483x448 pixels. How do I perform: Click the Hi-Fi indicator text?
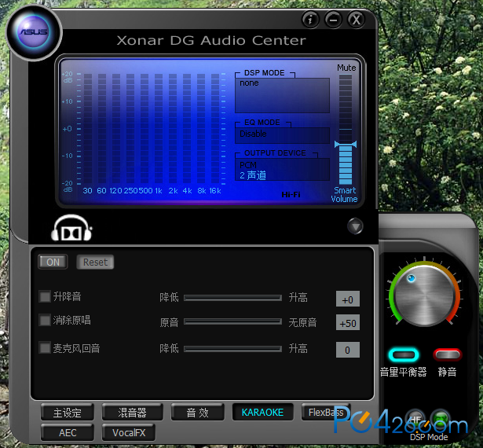click(291, 195)
